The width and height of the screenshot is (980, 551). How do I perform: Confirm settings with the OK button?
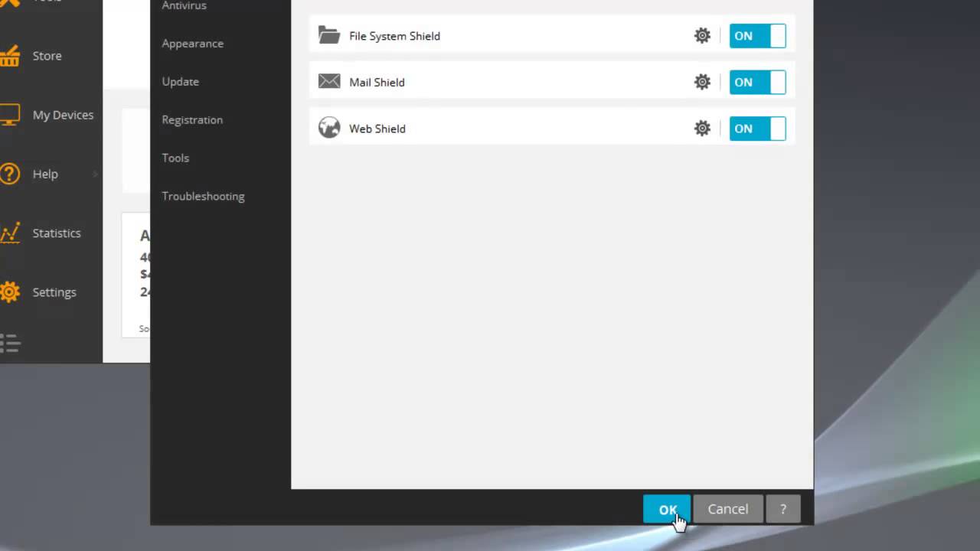667,509
